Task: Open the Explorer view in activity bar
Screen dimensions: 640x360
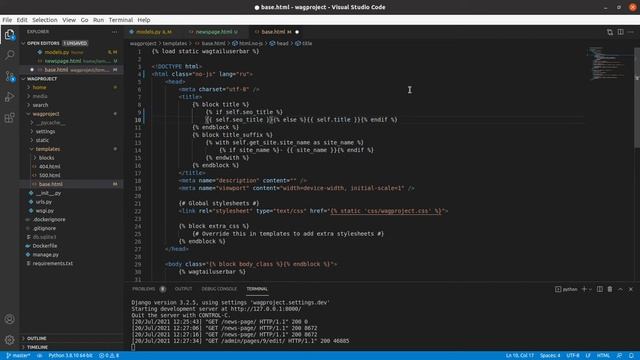Action: [x=9, y=34]
